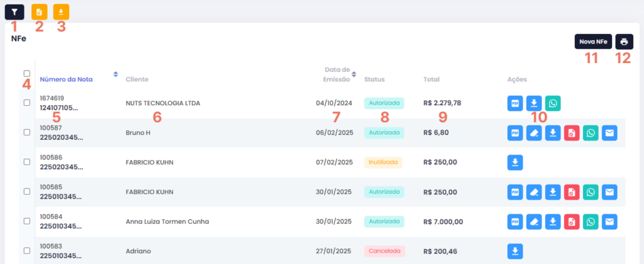Download the Cancelada note for Adriano
This screenshot has width=644, height=264.
click(515, 251)
